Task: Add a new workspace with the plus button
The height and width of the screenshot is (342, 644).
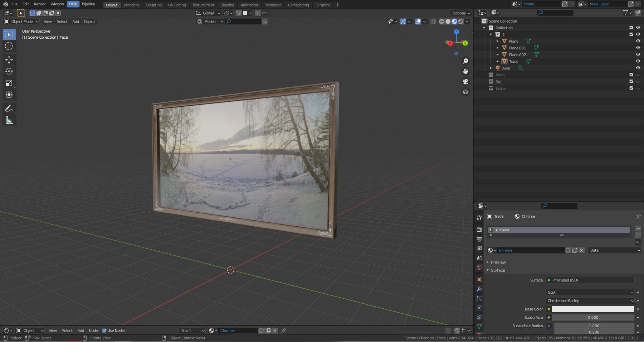Action: (x=337, y=5)
